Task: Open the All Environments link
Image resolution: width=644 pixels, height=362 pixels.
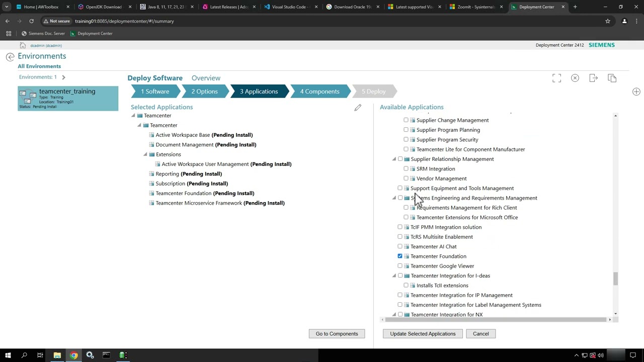Action: [x=39, y=66]
